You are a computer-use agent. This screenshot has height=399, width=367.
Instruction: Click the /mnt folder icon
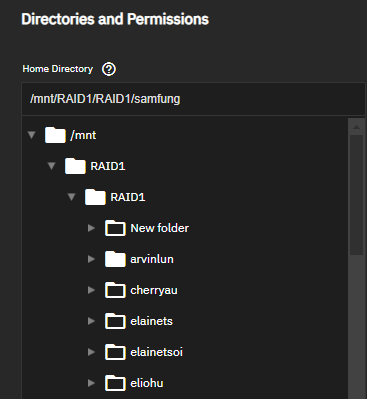click(55, 135)
